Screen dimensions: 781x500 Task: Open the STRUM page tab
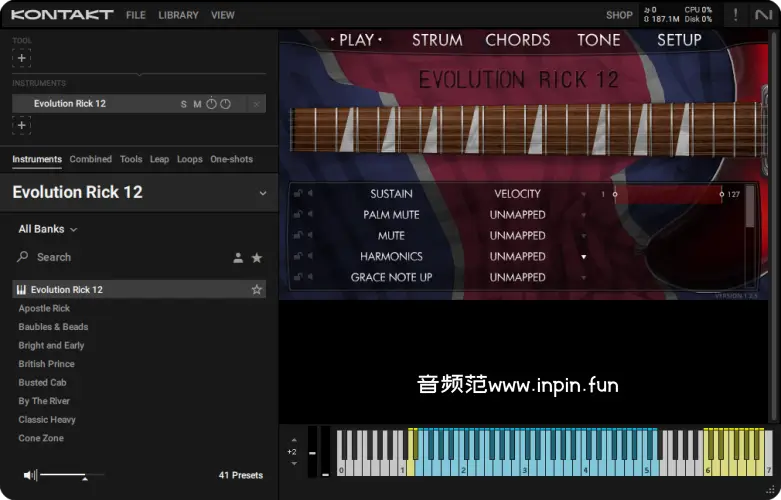(437, 40)
